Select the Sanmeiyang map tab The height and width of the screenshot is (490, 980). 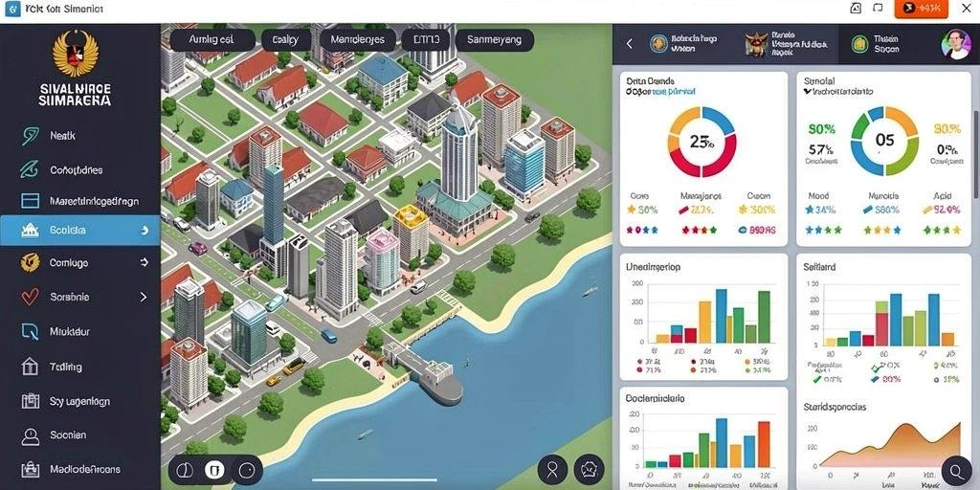495,40
